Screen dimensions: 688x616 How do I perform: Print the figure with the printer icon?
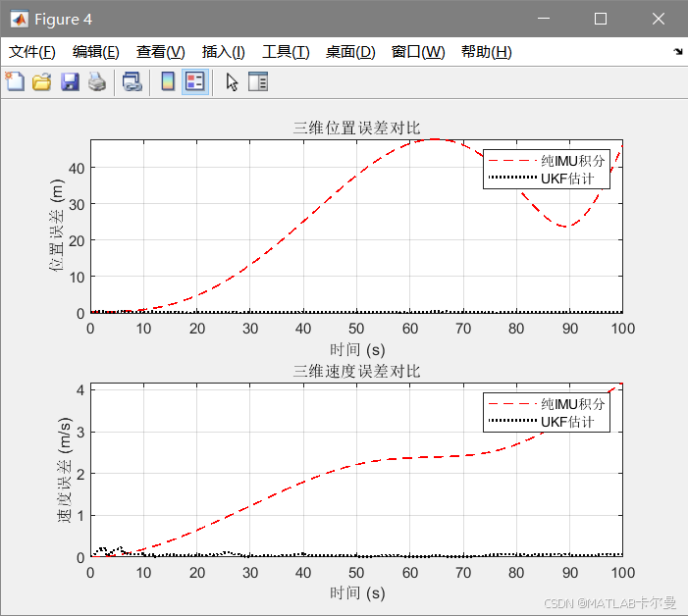pos(97,81)
